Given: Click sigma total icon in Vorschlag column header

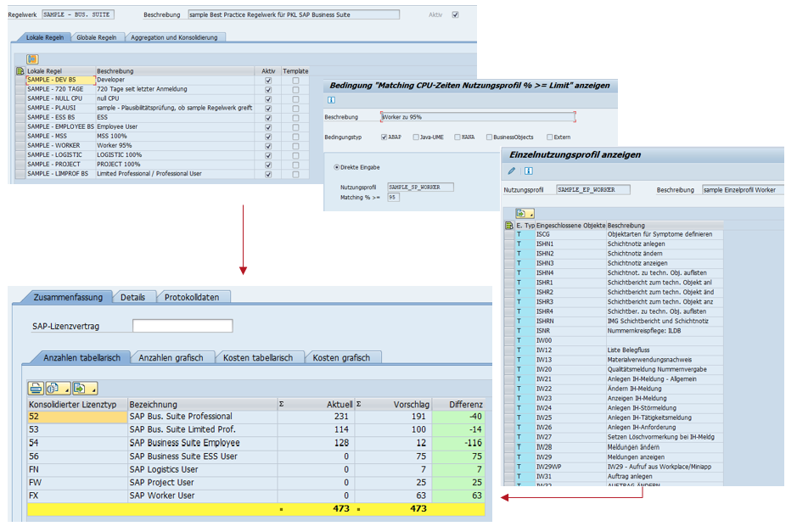Looking at the screenshot, I should coord(359,405).
